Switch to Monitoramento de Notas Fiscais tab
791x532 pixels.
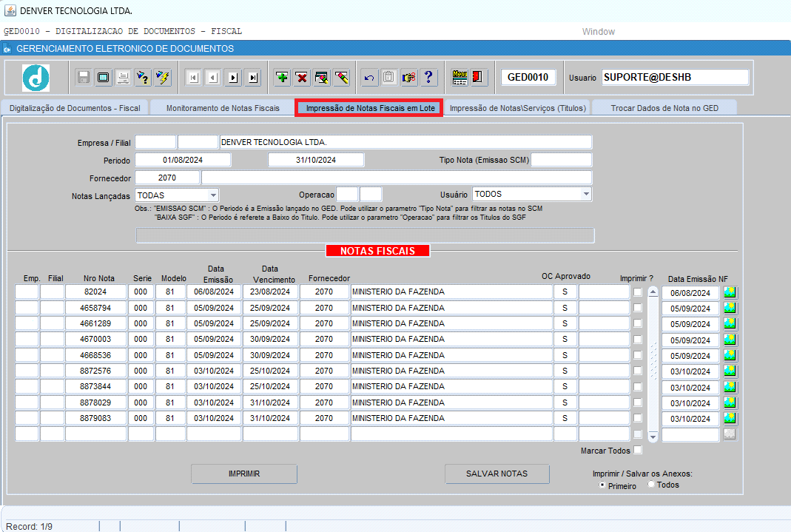coord(223,108)
